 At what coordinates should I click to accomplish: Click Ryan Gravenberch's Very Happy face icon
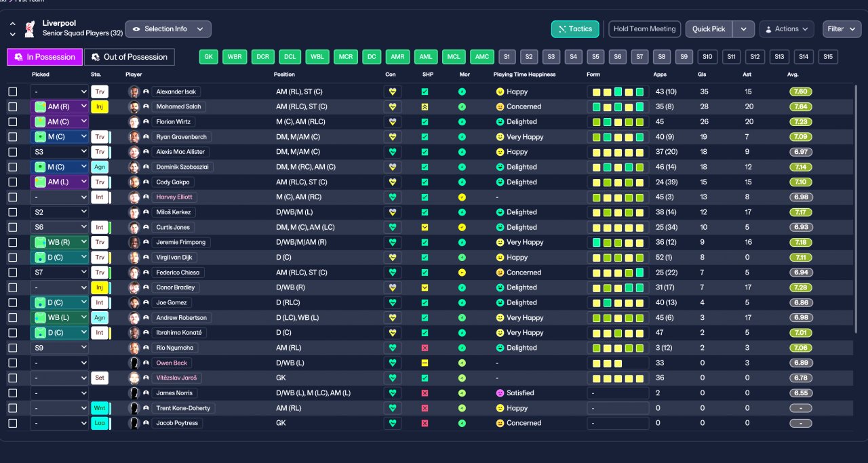click(500, 137)
